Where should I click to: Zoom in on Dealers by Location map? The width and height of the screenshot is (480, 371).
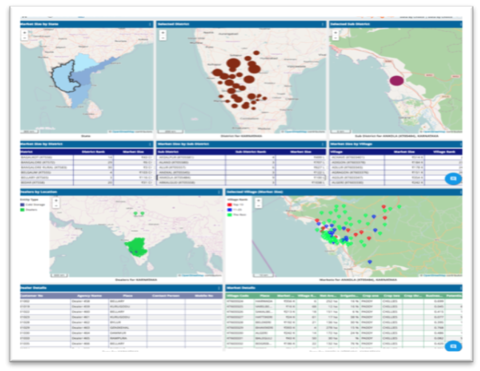tap(56, 201)
